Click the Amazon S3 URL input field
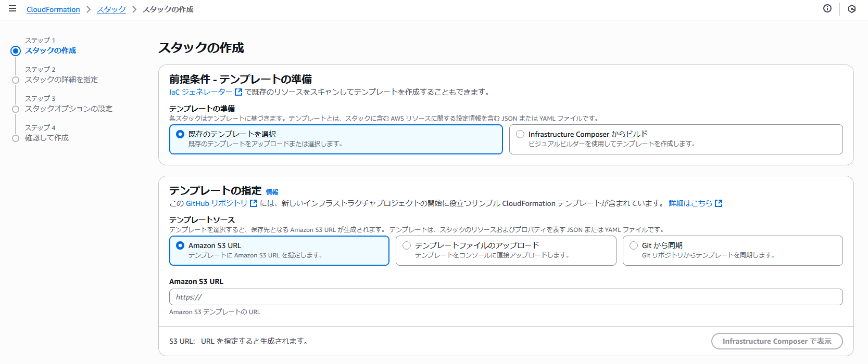868x364 pixels. pos(506,297)
